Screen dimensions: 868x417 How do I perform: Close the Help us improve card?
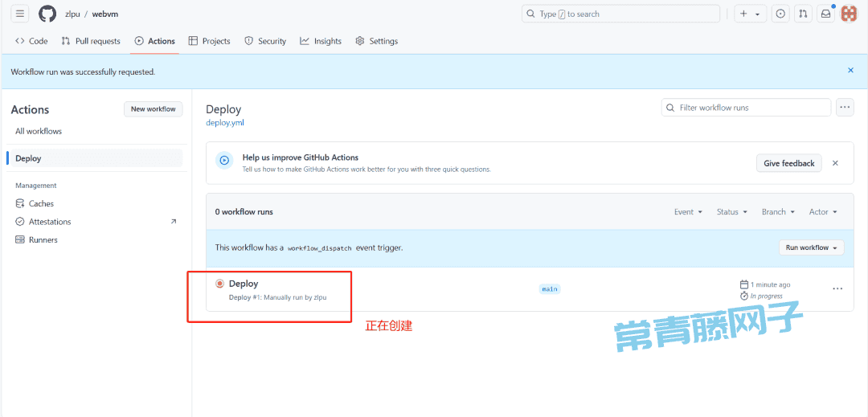(x=835, y=163)
